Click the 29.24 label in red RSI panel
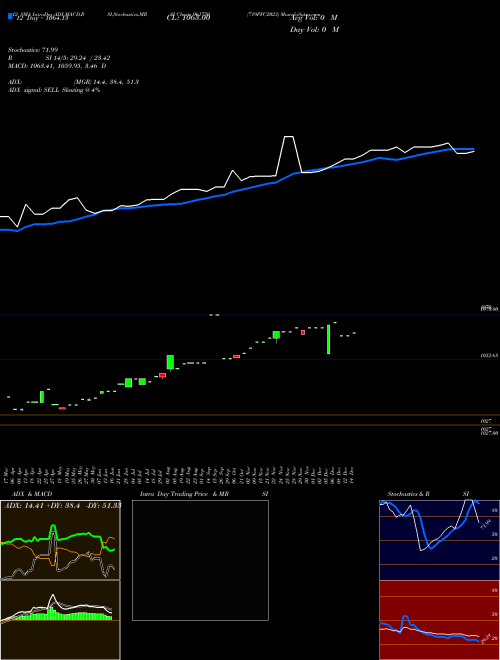 (x=486, y=639)
